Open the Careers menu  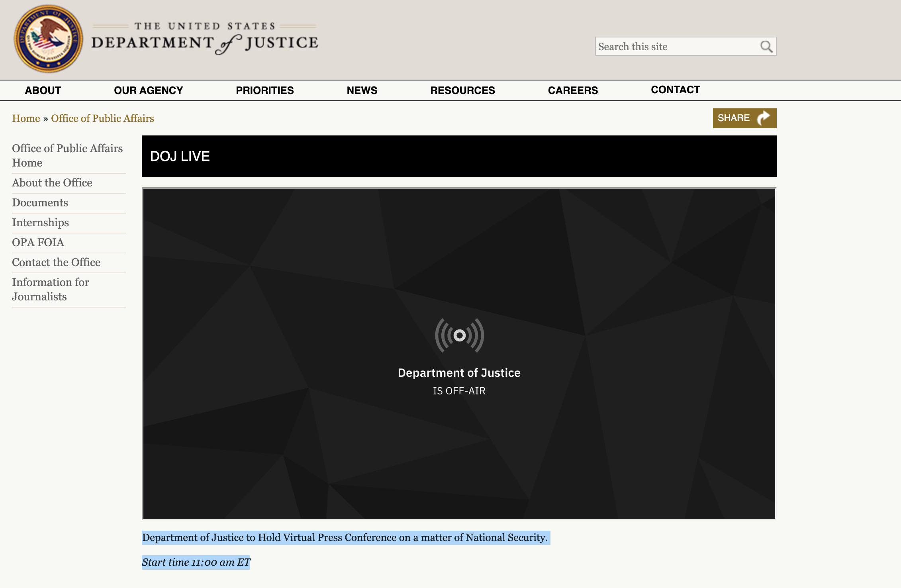click(573, 90)
